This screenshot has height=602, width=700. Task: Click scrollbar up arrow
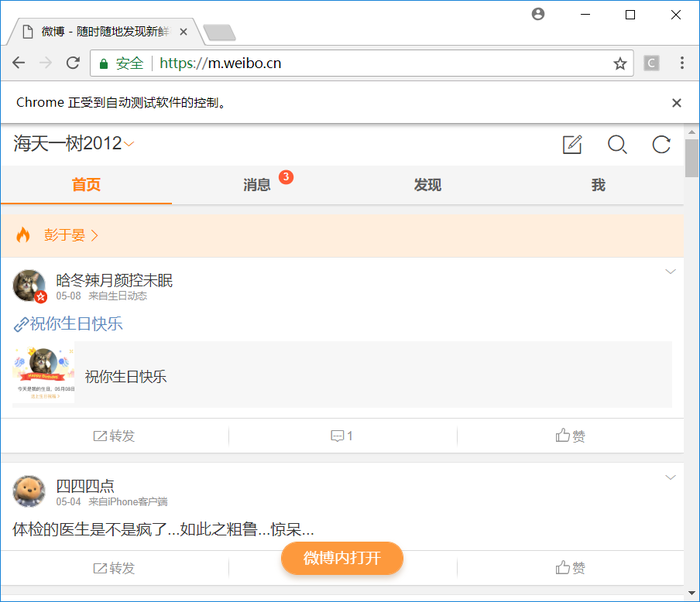692,132
